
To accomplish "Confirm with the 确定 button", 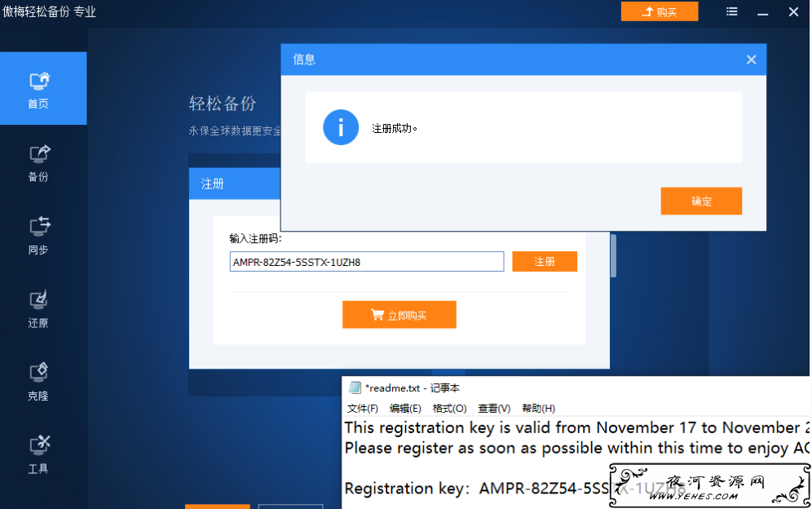I will pos(701,201).
